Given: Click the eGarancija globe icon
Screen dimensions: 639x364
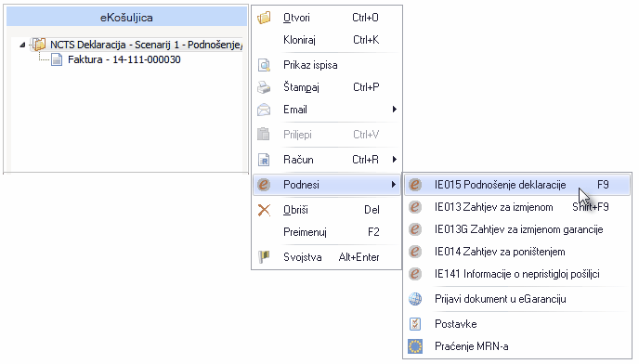Looking at the screenshot, I should tap(415, 299).
